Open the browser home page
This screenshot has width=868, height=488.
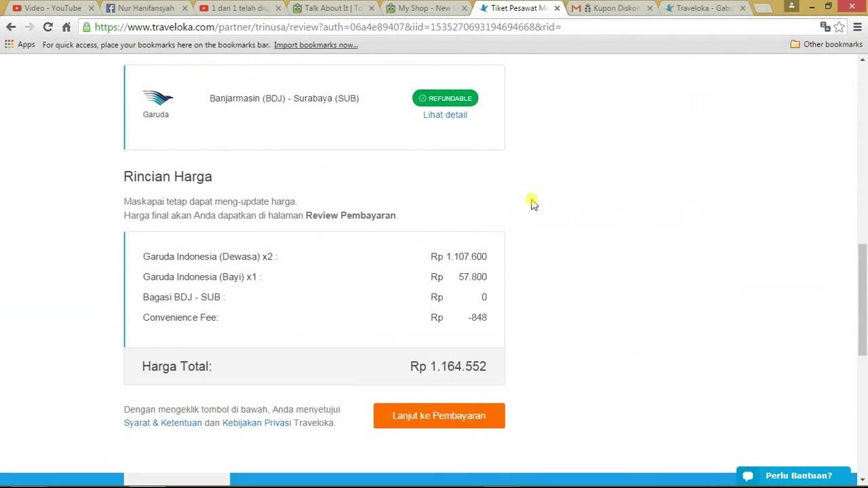(x=66, y=27)
